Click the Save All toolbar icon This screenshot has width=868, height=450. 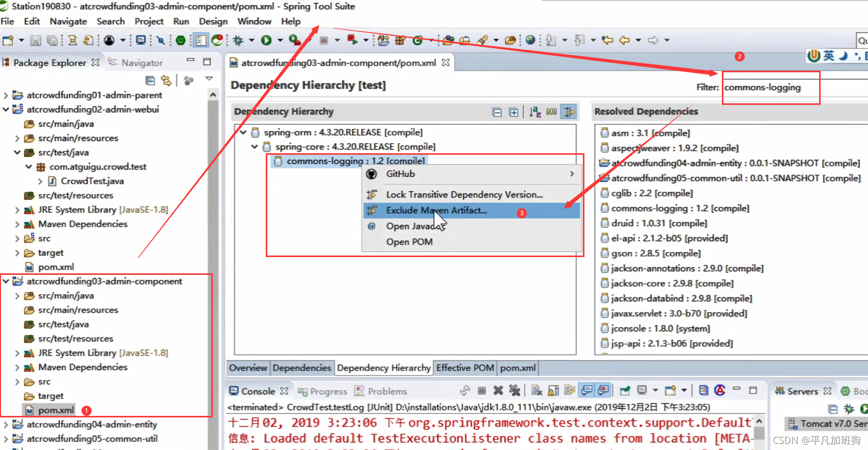(52, 40)
